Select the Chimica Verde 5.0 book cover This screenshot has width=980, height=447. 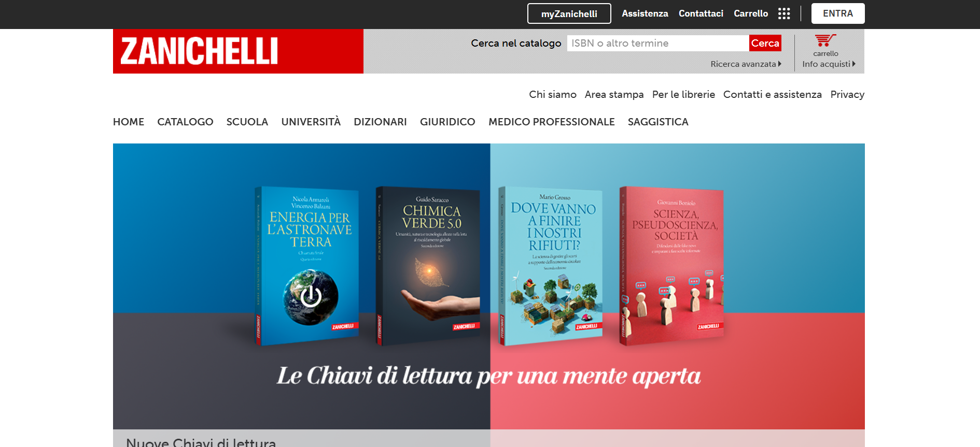(x=428, y=266)
